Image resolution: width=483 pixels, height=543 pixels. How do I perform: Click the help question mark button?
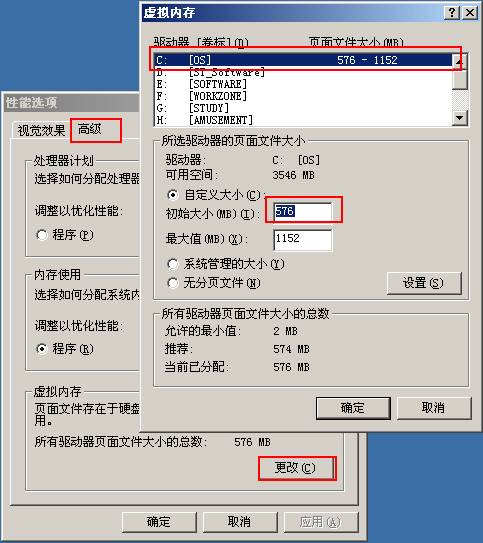point(452,13)
